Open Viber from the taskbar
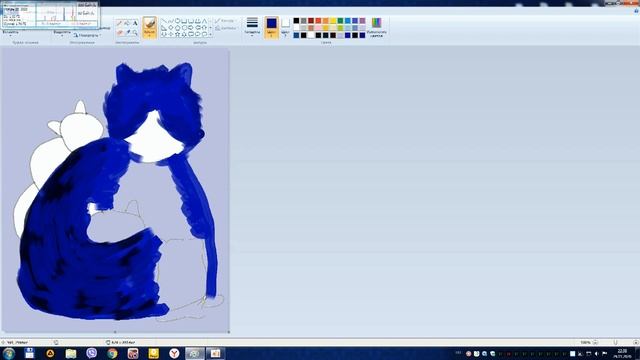 pos(92,353)
